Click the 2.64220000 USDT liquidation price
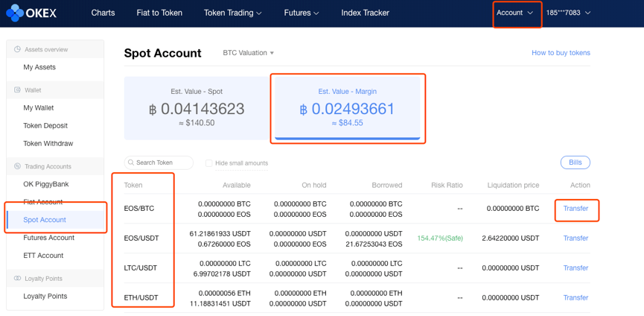The width and height of the screenshot is (644, 316). (x=511, y=238)
